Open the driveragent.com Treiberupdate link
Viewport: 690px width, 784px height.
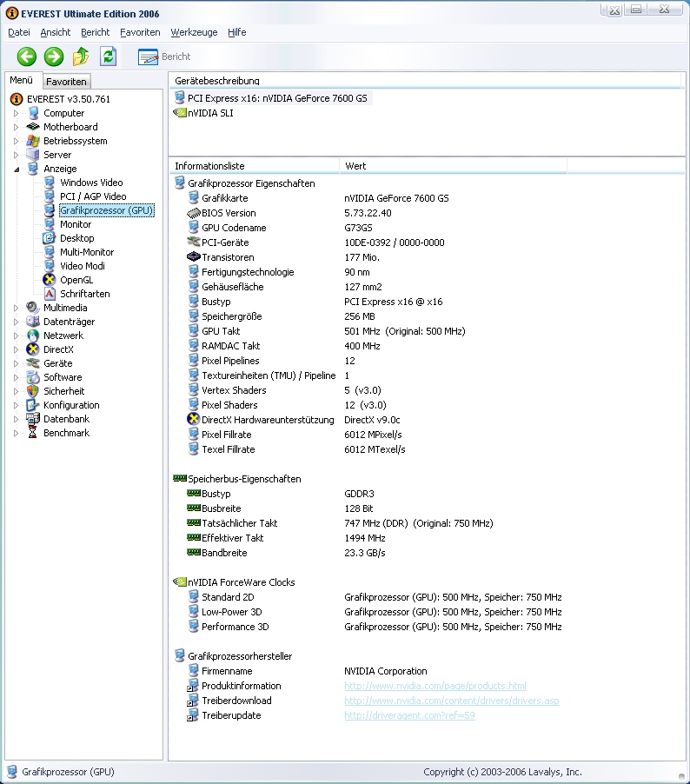409,715
